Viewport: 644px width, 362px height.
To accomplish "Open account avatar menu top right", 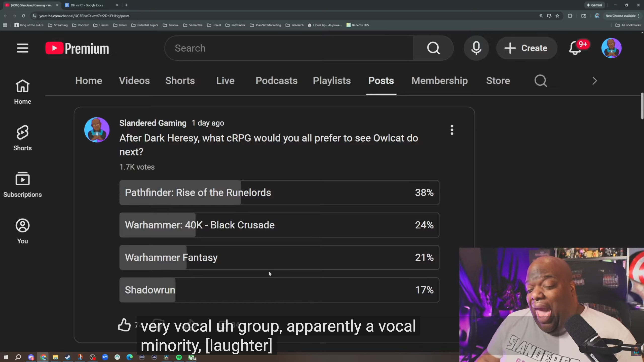I will pyautogui.click(x=611, y=48).
